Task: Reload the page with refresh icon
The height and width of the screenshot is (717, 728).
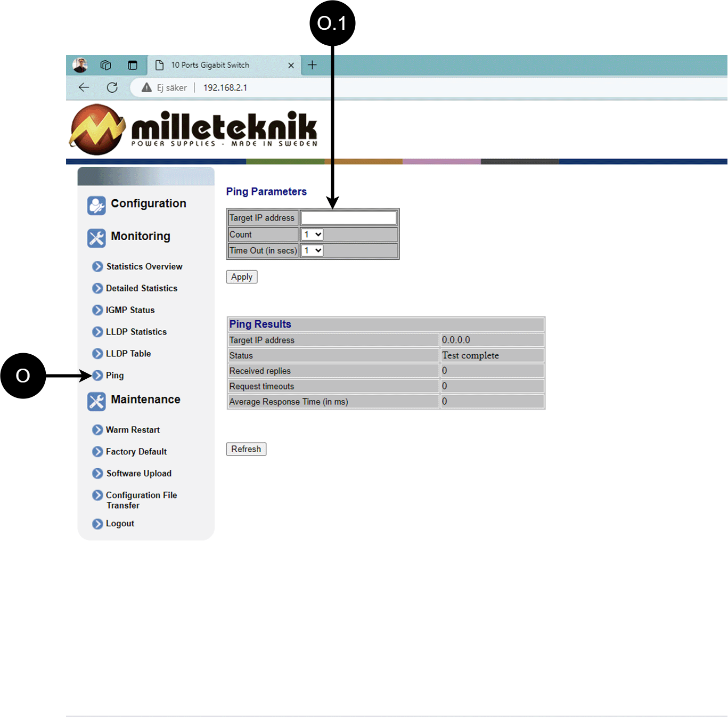Action: click(x=112, y=87)
